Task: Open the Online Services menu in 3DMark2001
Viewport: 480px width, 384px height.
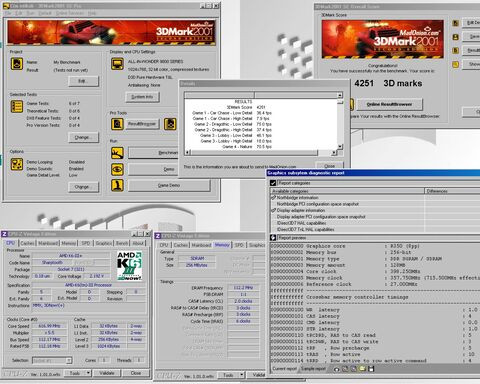Action: point(69,13)
